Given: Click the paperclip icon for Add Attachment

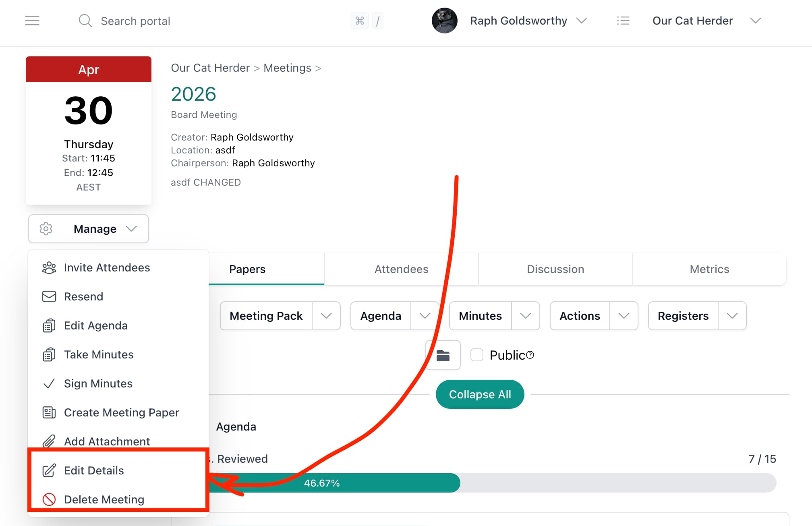Looking at the screenshot, I should [x=49, y=441].
